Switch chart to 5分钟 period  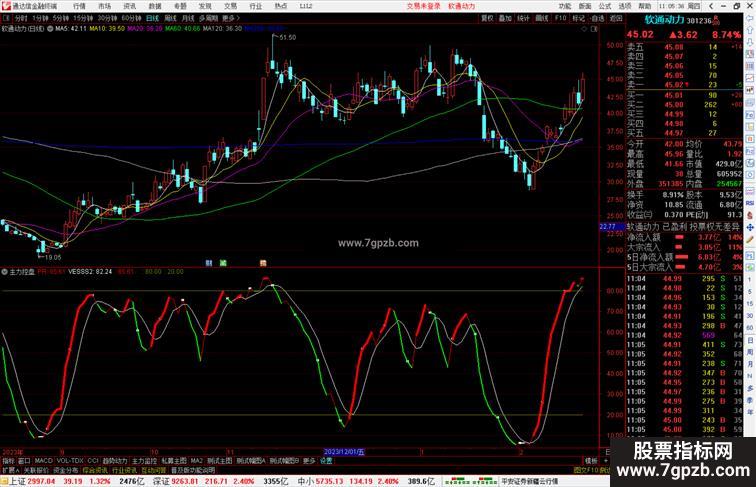coord(61,18)
